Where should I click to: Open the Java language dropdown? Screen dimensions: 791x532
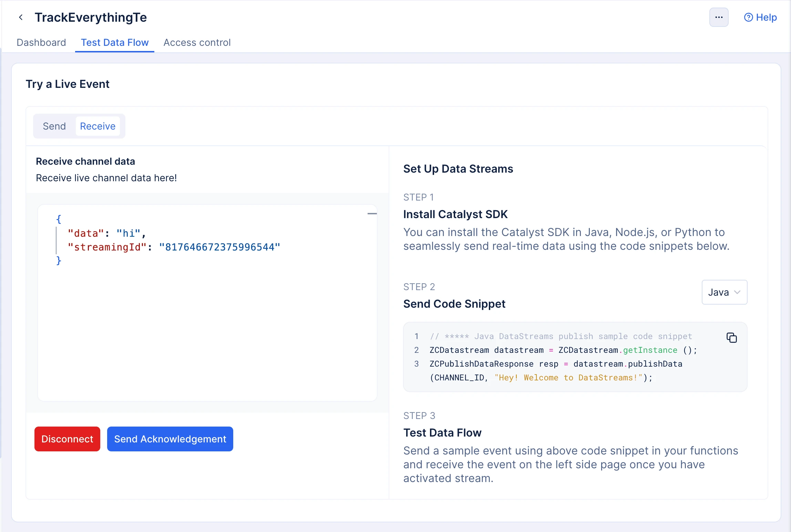tap(725, 292)
